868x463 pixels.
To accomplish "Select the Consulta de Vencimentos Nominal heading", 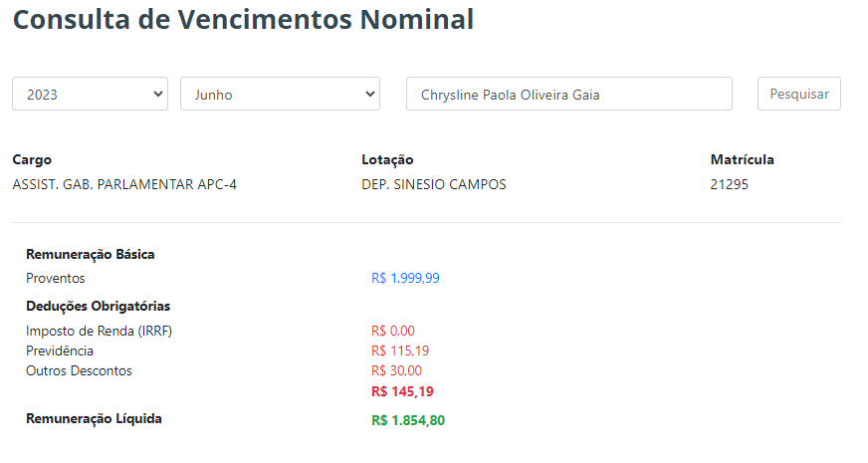I will point(244,19).
